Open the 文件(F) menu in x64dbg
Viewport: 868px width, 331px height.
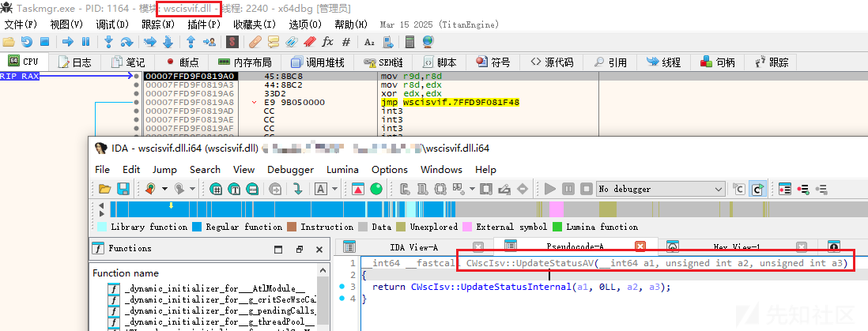[x=21, y=24]
